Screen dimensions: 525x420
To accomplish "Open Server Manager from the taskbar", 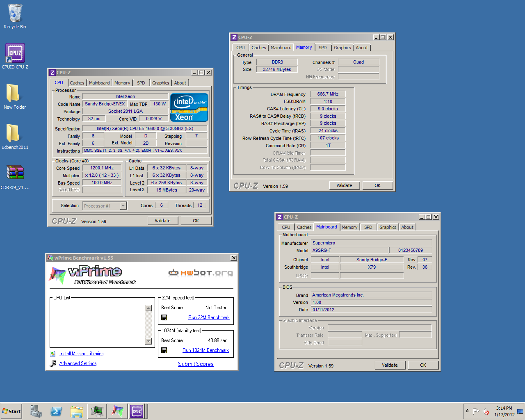I will tap(36, 411).
